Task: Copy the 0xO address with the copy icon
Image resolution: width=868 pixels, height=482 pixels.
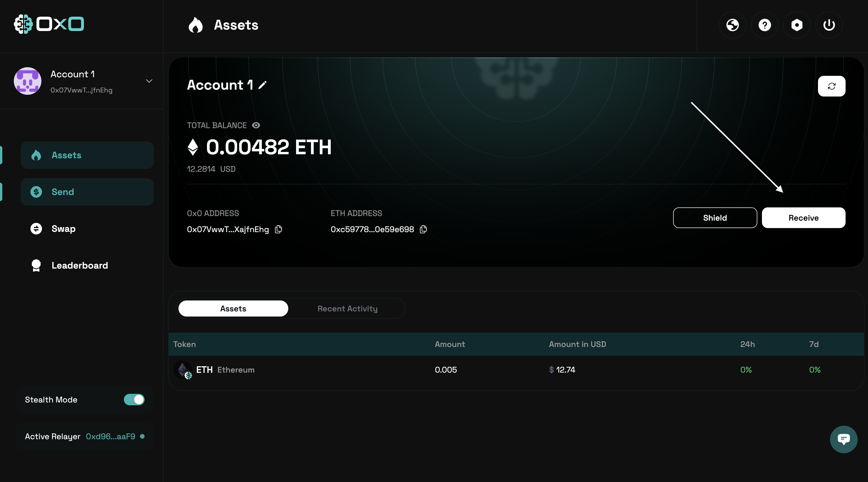Action: coord(279,230)
